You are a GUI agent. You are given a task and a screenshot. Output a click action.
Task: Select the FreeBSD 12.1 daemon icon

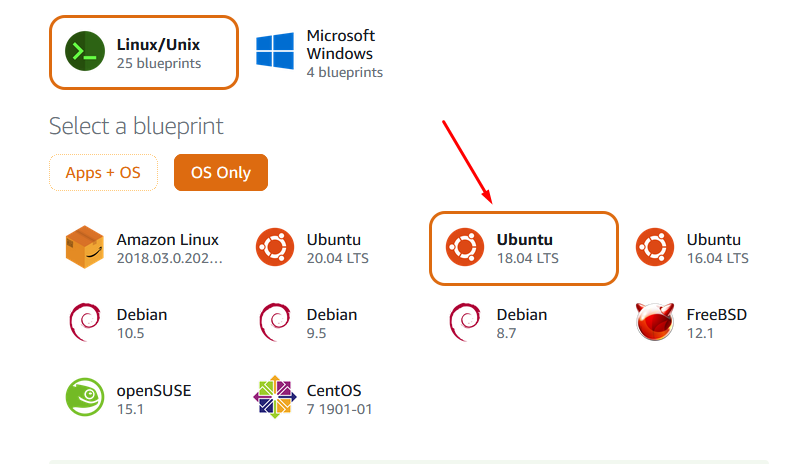[x=655, y=322]
